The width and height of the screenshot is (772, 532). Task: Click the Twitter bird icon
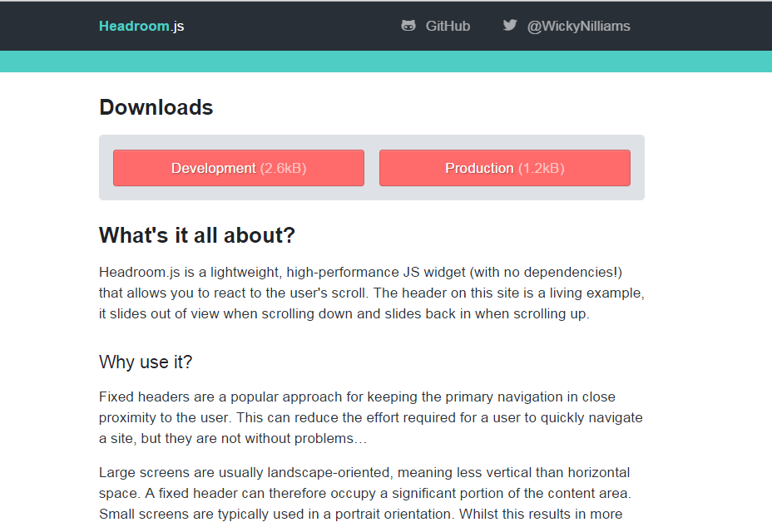510,26
